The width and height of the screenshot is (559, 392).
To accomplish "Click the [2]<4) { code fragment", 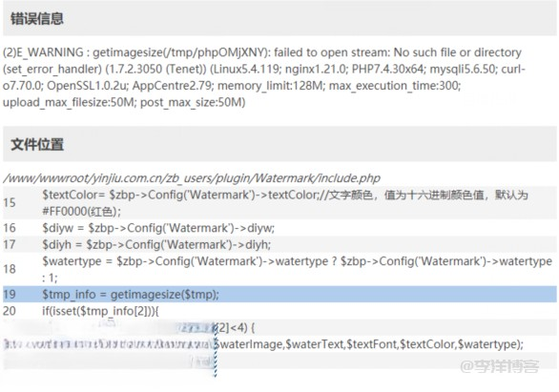I will coord(236,327).
